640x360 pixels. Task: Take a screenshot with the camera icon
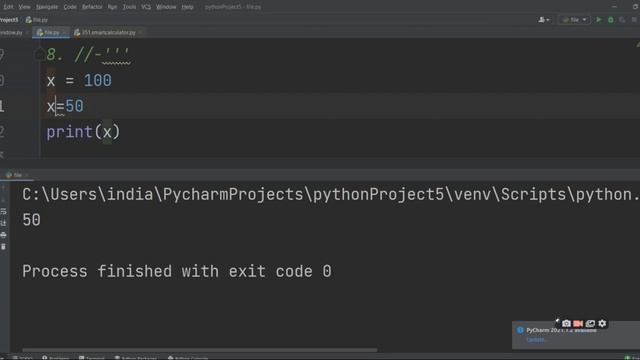(x=566, y=323)
